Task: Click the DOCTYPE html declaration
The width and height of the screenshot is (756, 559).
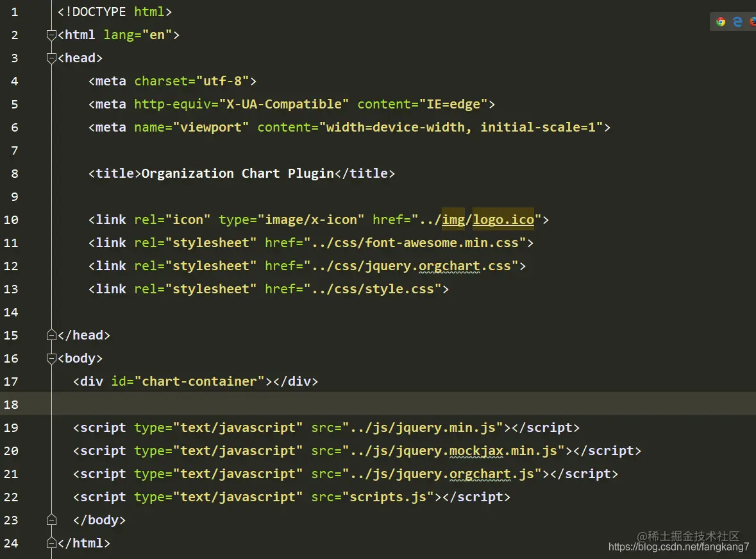Action: coord(114,12)
